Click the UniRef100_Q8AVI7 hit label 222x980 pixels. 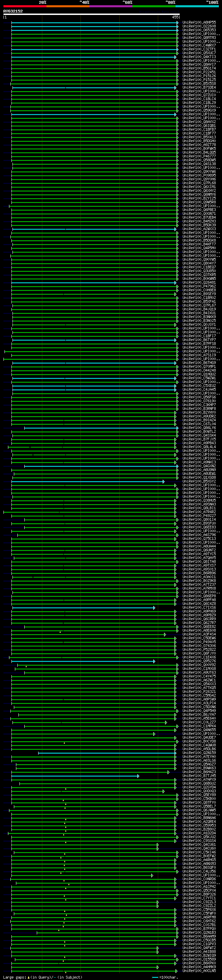click(x=199, y=64)
